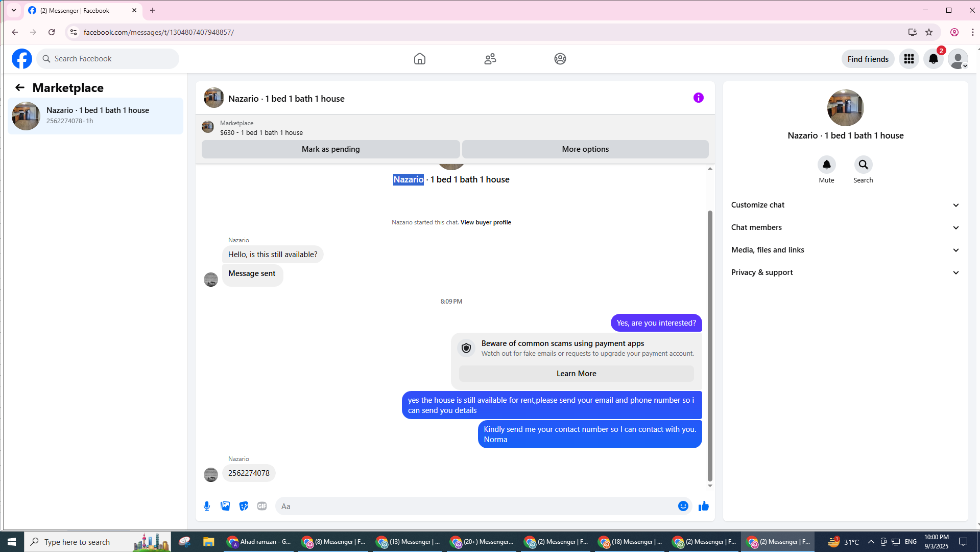Image resolution: width=980 pixels, height=552 pixels.
Task: View site information icon in address bar
Action: tap(74, 32)
